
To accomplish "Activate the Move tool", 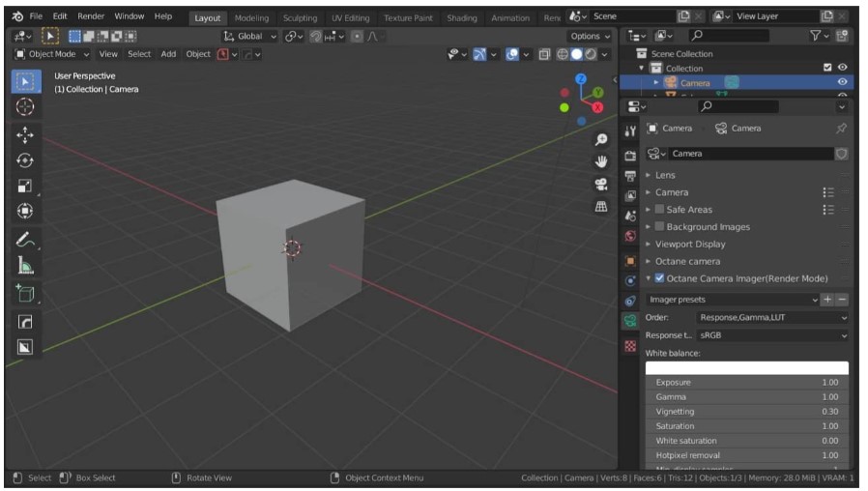I will [25, 136].
